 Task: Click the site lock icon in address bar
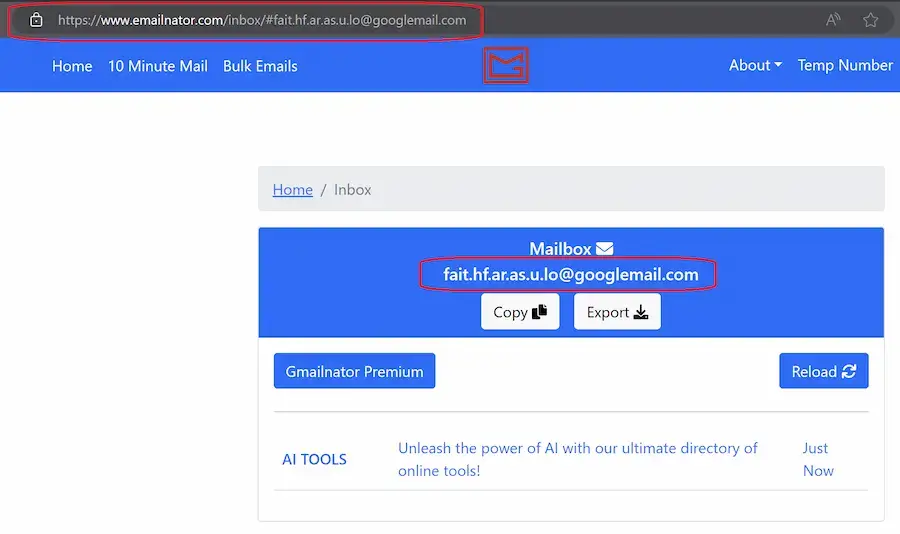pyautogui.click(x=36, y=20)
